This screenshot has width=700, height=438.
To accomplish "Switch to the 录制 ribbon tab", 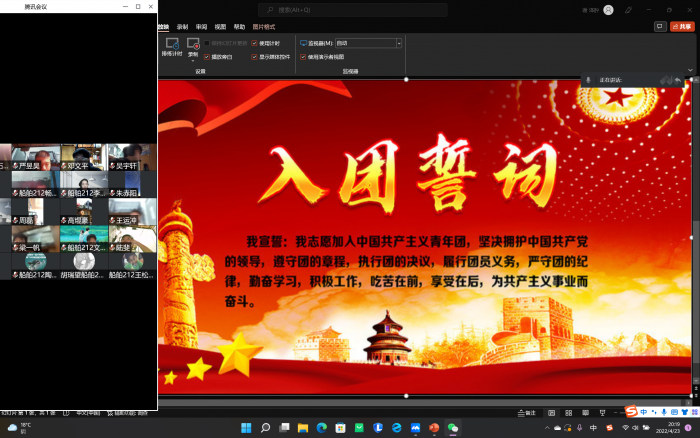I will coord(182,27).
